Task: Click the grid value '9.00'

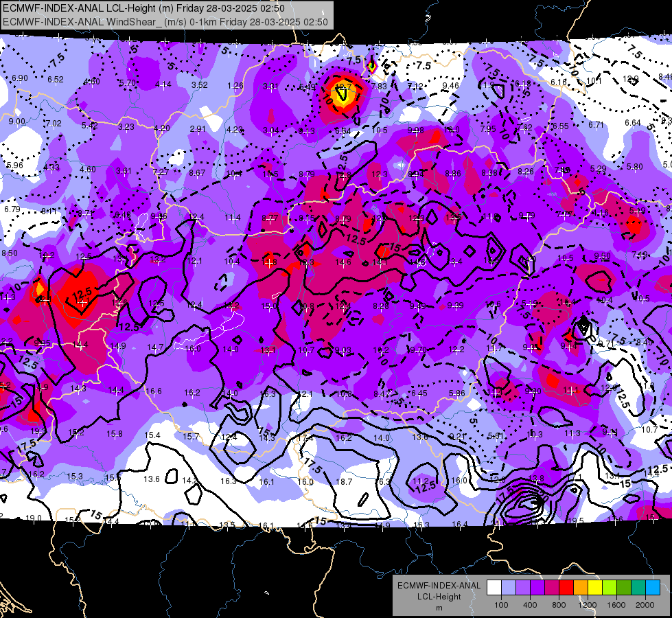Action: pyautogui.click(x=17, y=122)
